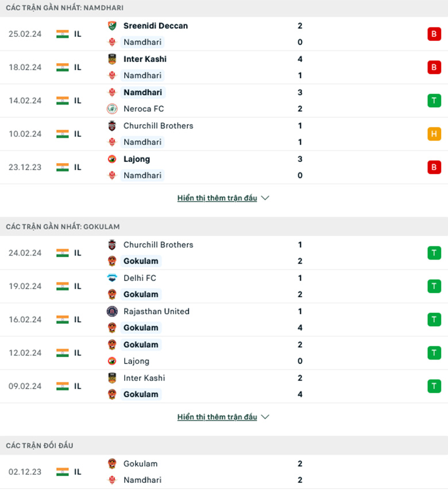Click the Delhi FC team logo
This screenshot has width=448, height=495.
click(x=112, y=278)
